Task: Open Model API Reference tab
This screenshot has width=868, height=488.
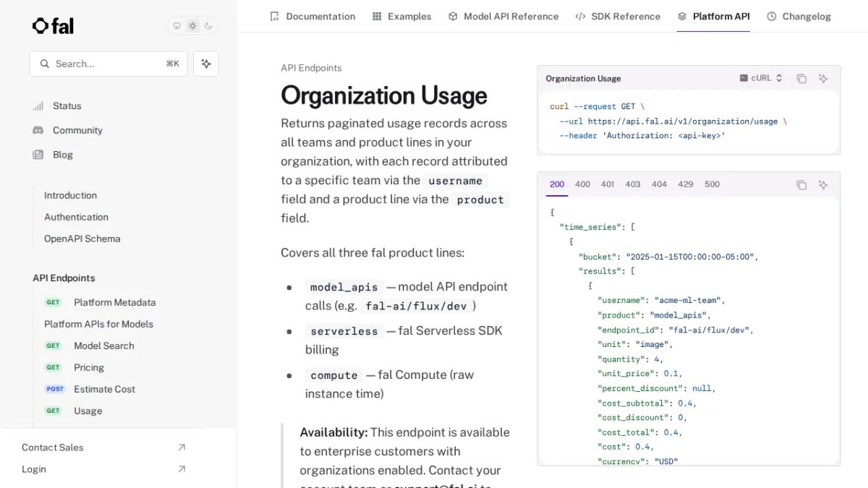Action: 503,16
